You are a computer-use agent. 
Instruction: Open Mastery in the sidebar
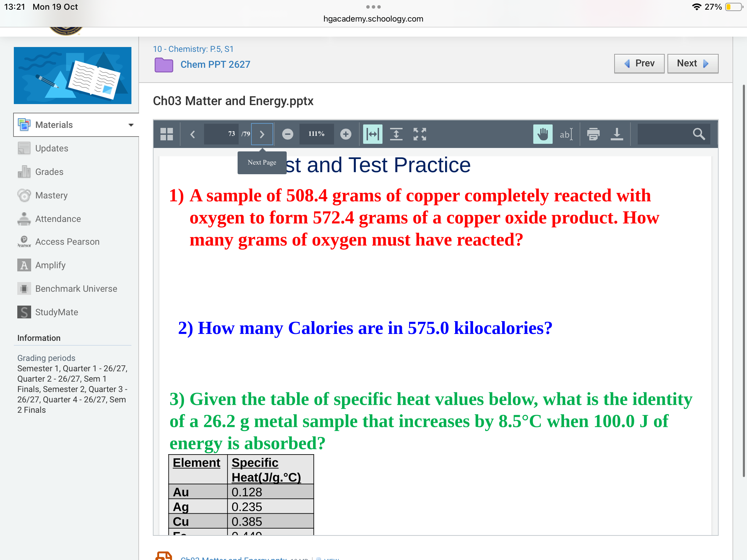[51, 195]
